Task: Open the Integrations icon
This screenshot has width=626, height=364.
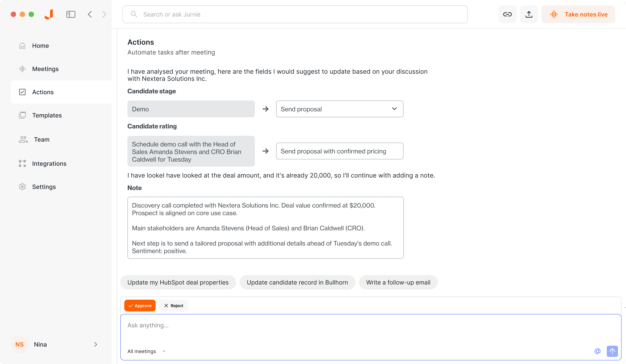Action: [22, 163]
